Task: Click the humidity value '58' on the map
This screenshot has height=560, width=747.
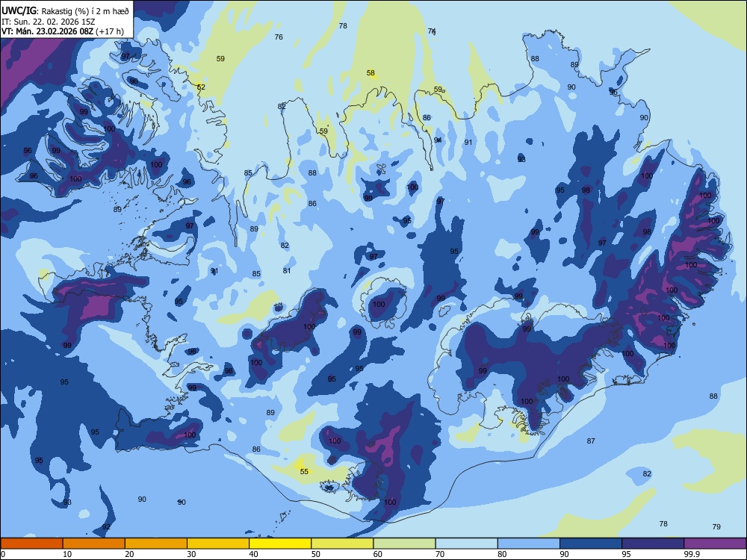Action: tap(371, 73)
